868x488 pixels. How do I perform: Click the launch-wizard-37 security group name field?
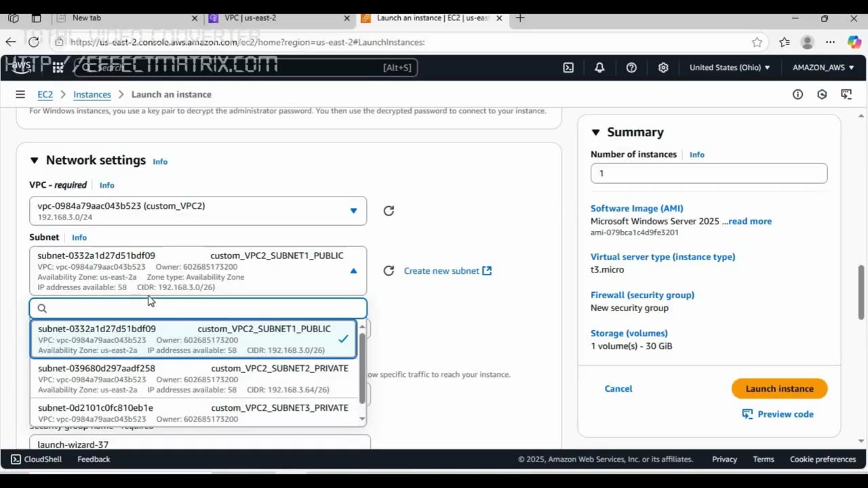[x=199, y=443]
